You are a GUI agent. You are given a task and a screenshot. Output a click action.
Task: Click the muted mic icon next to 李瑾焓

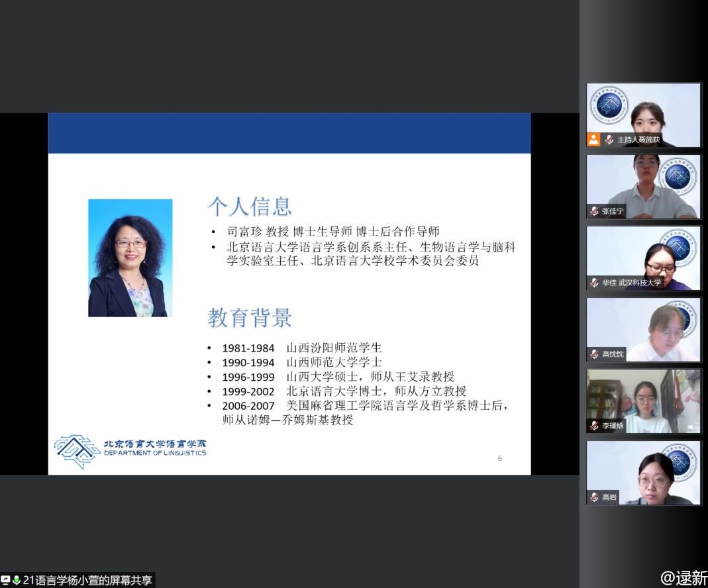coord(594,426)
